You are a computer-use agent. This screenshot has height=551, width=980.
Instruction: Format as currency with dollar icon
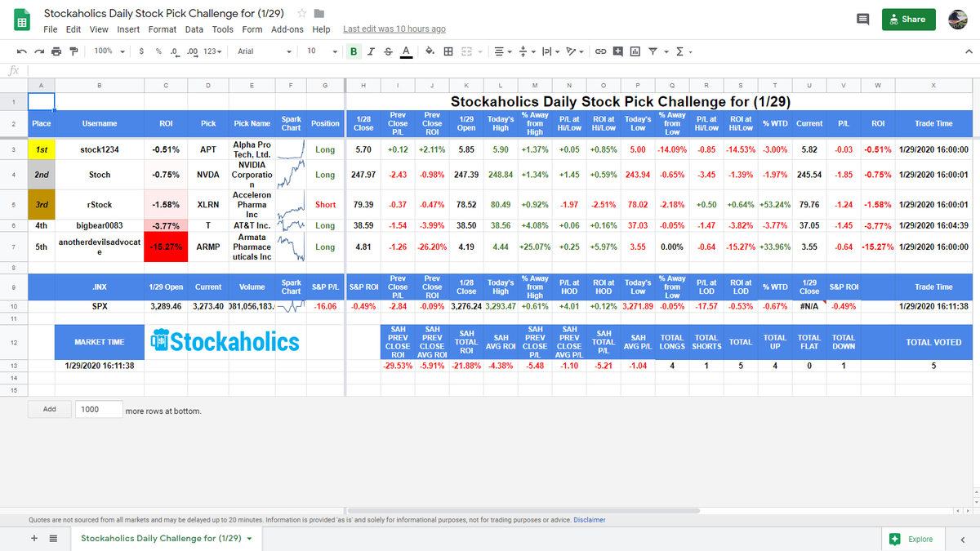[143, 51]
